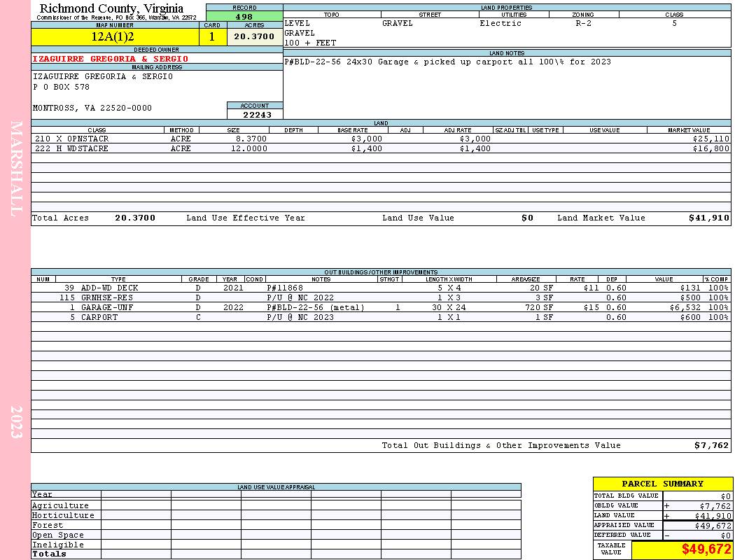Click MONTROSS, VA 22520-0000 address line
The image size is (735, 560).
(x=92, y=108)
